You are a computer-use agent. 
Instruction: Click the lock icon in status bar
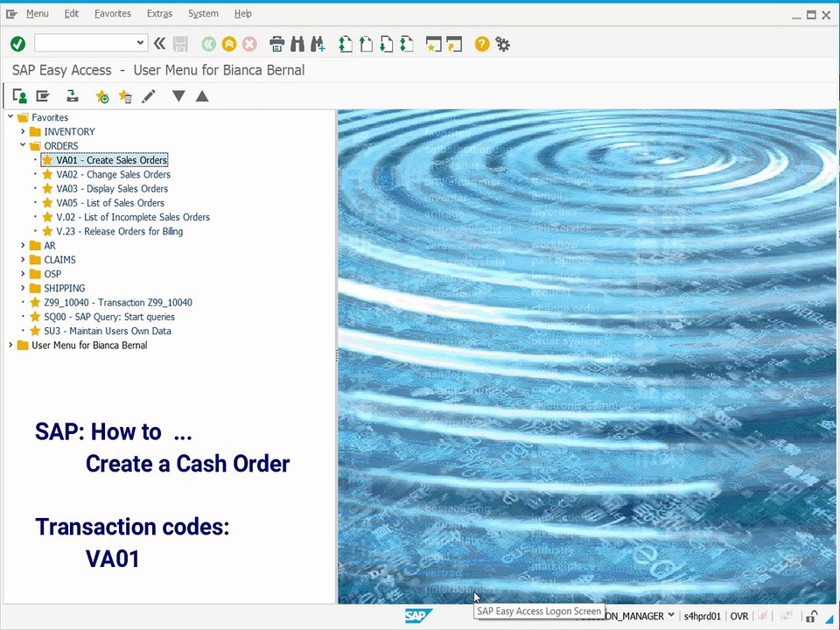pyautogui.click(x=812, y=616)
